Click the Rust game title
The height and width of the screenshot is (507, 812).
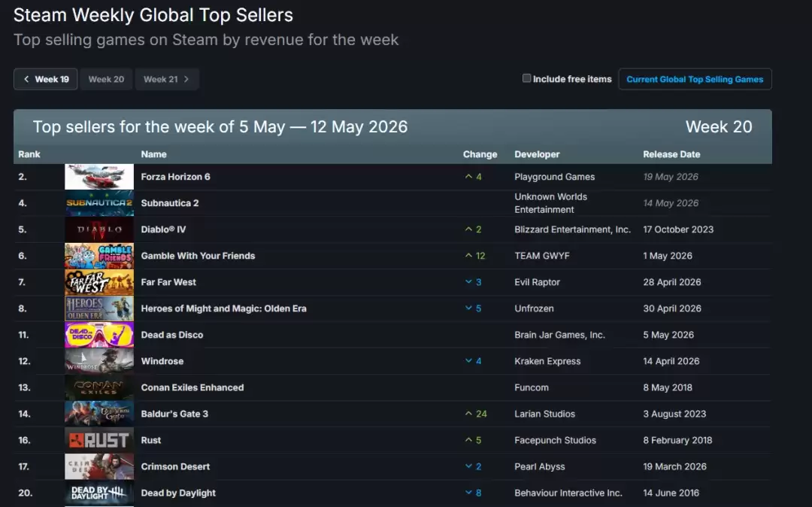coord(150,441)
